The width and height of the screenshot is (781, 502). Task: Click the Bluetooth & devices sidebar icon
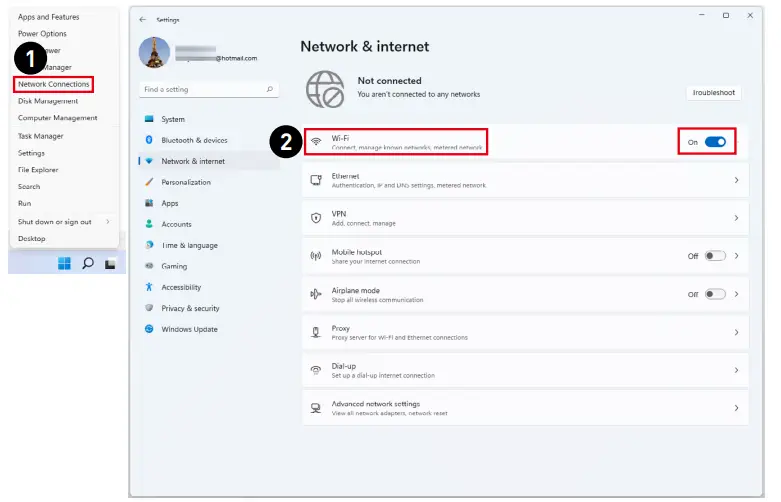point(149,140)
